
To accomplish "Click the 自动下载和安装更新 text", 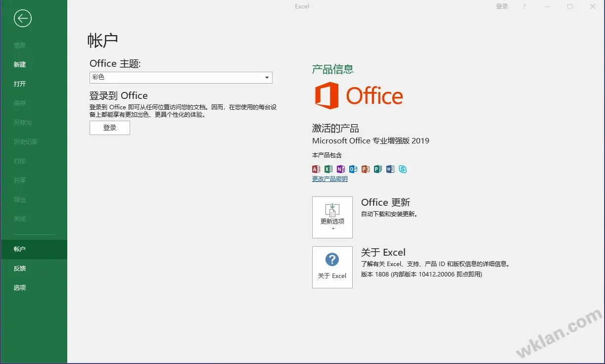I will pyautogui.click(x=390, y=215).
